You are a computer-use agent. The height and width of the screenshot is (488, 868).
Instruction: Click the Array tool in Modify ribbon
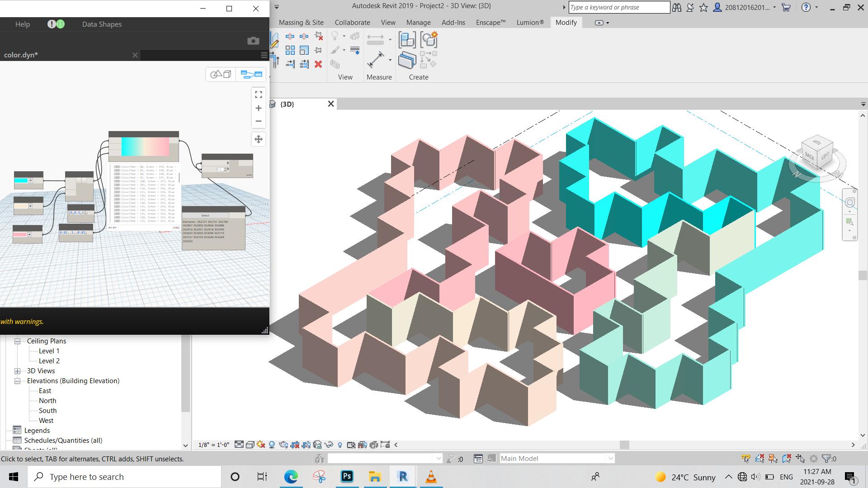tap(290, 50)
